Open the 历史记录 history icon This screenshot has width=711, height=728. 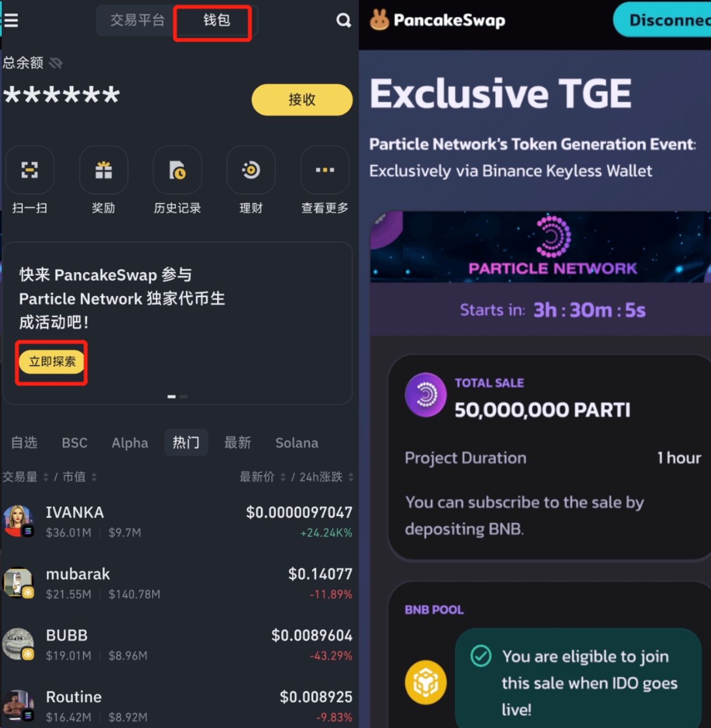point(178,170)
